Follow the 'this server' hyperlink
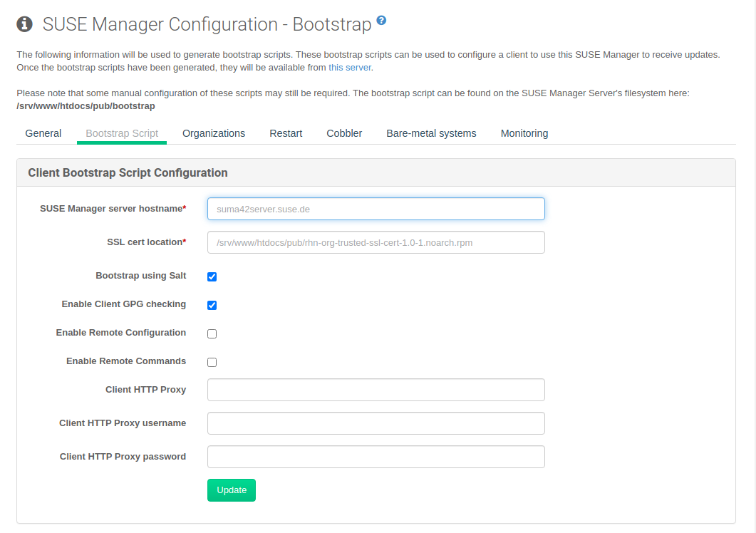756x533 pixels. click(348, 67)
